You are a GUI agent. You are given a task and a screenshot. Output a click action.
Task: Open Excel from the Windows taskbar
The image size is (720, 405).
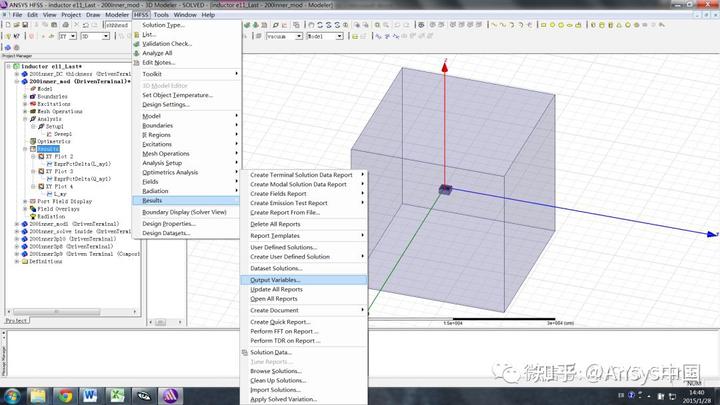117,396
